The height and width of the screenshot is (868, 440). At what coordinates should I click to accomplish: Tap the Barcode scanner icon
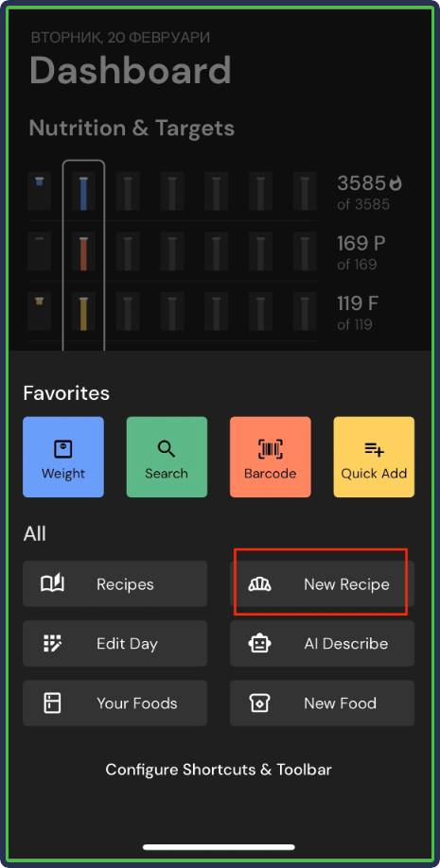(x=271, y=448)
